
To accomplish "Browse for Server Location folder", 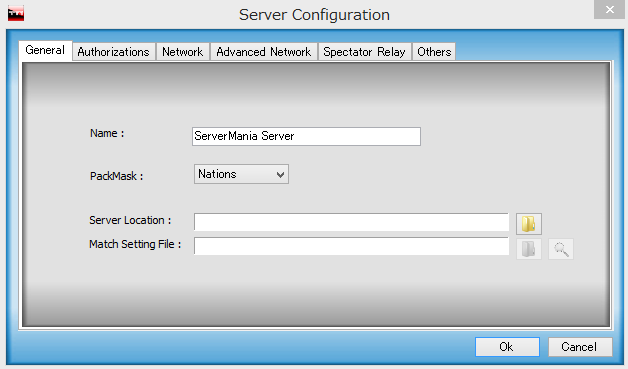I will point(529,224).
